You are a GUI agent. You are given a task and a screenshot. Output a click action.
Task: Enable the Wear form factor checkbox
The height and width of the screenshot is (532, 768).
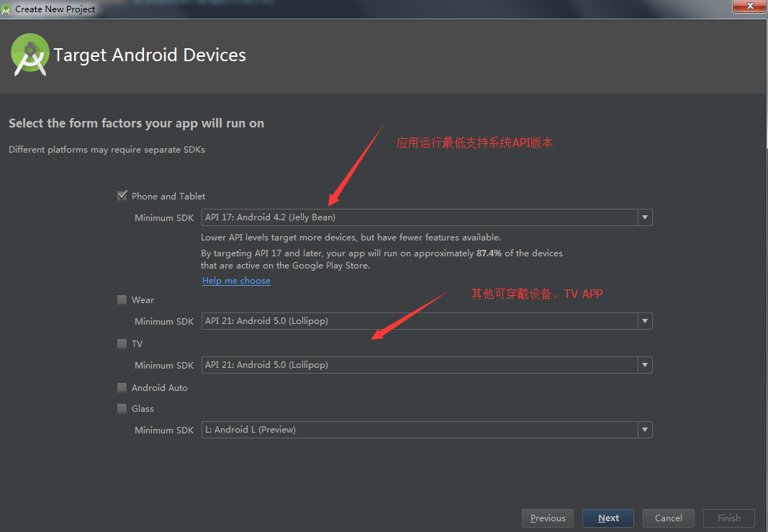pos(122,299)
